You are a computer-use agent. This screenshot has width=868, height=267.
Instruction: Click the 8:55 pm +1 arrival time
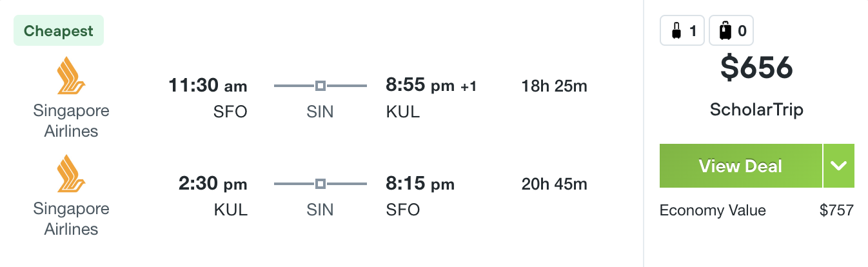click(431, 86)
